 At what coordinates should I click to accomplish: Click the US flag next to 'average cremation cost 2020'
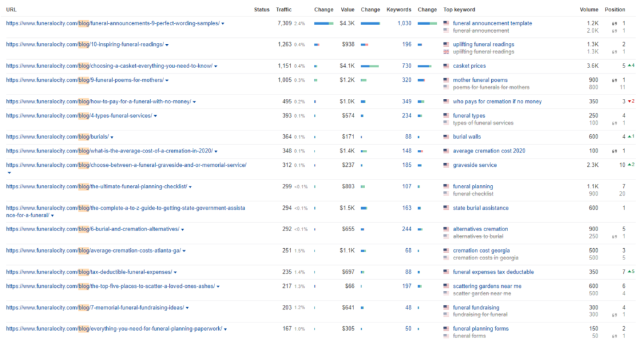tap(446, 151)
